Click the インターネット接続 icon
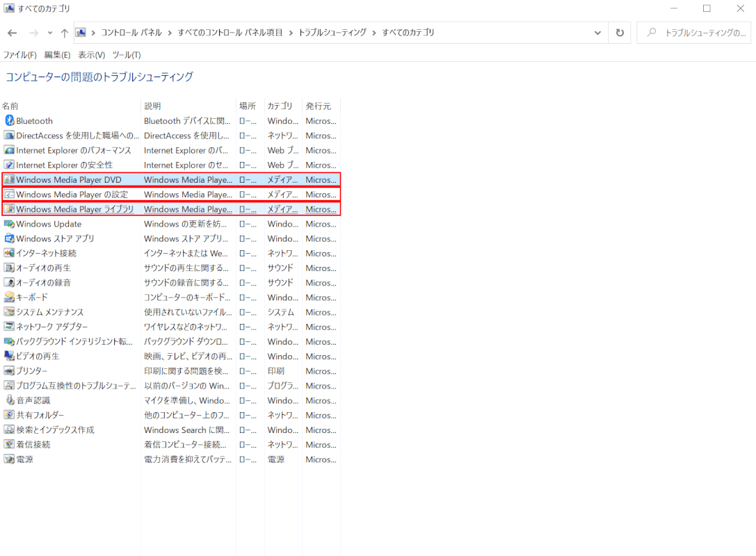The image size is (756, 556). tap(9, 253)
